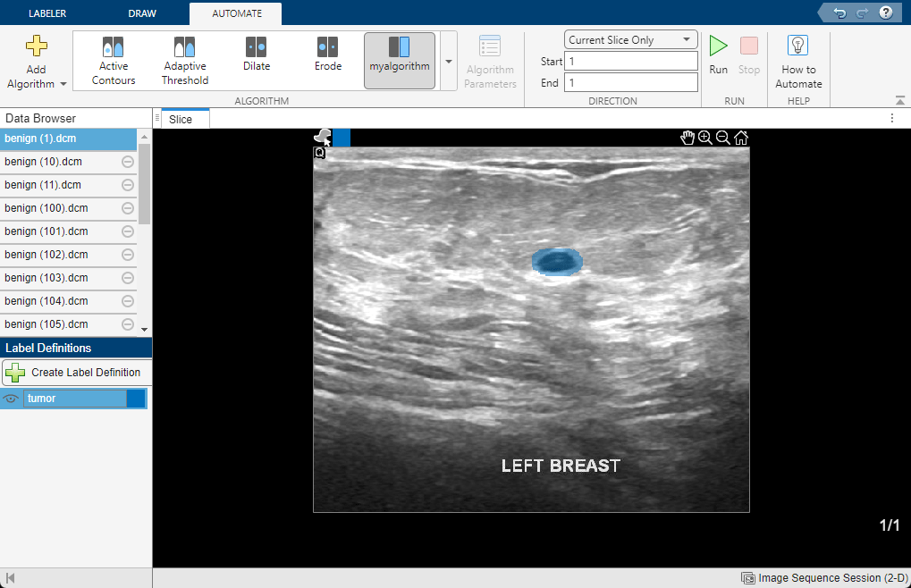This screenshot has width=911, height=588.
Task: Switch to the LABELER tab
Action: (x=47, y=13)
